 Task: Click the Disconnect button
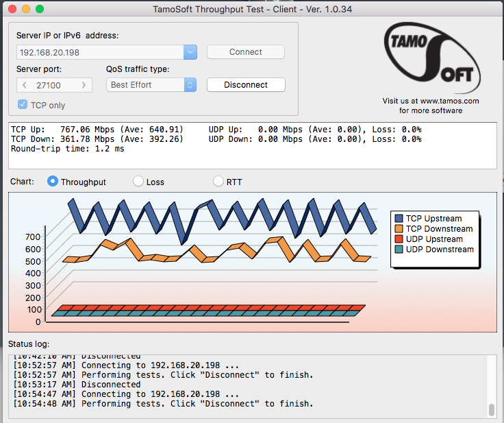[x=246, y=84]
